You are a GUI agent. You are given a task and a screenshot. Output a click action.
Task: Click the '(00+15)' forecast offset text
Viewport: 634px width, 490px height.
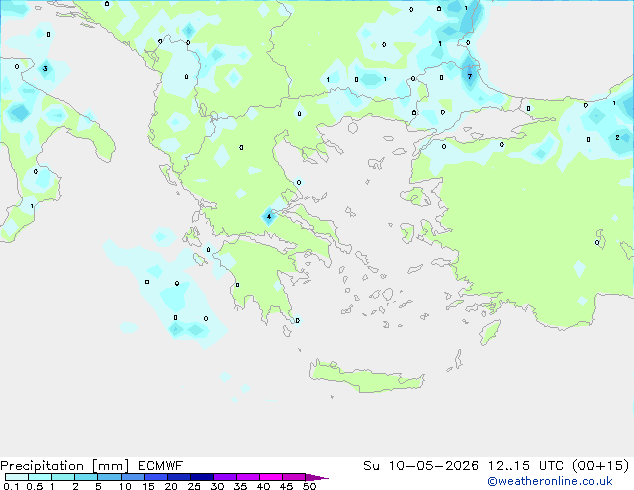[x=601, y=466]
